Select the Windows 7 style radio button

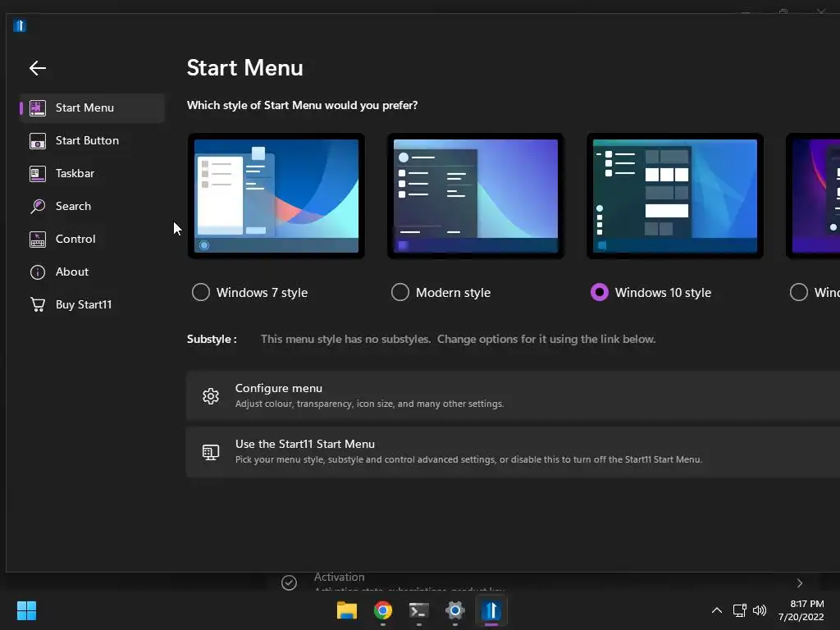coord(201,292)
